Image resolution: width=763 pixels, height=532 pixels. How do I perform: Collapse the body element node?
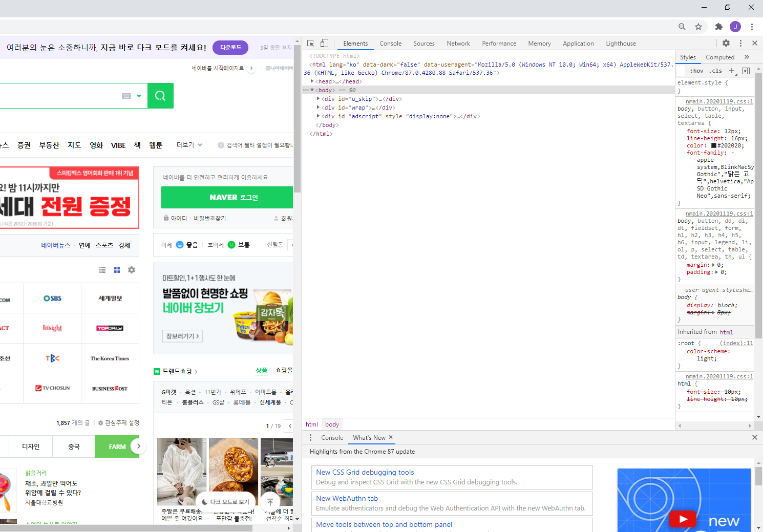312,90
